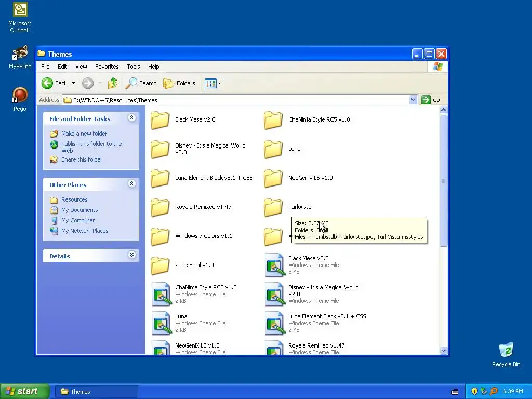Click the security shield tray icon
Viewport: 532px width, 399px height.
coord(474,392)
